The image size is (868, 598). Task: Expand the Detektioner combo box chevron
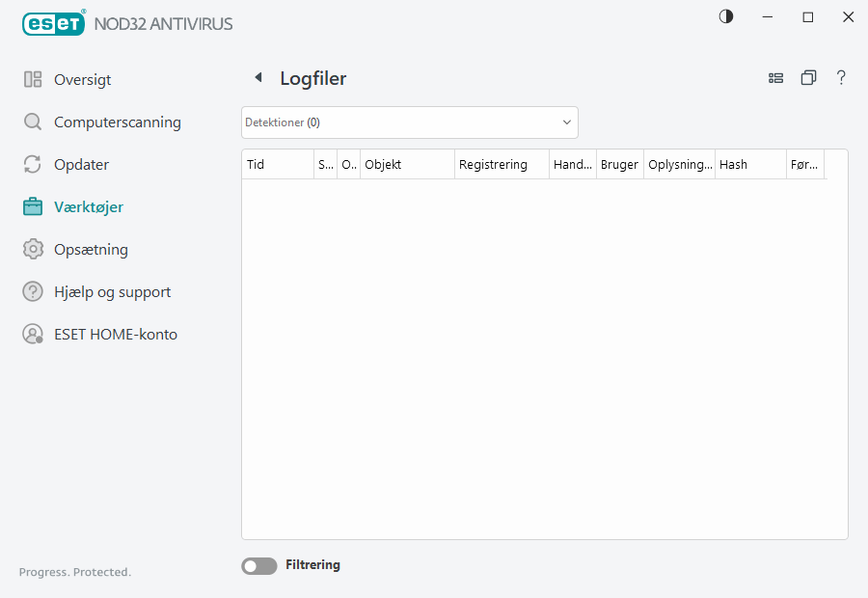[x=566, y=122]
